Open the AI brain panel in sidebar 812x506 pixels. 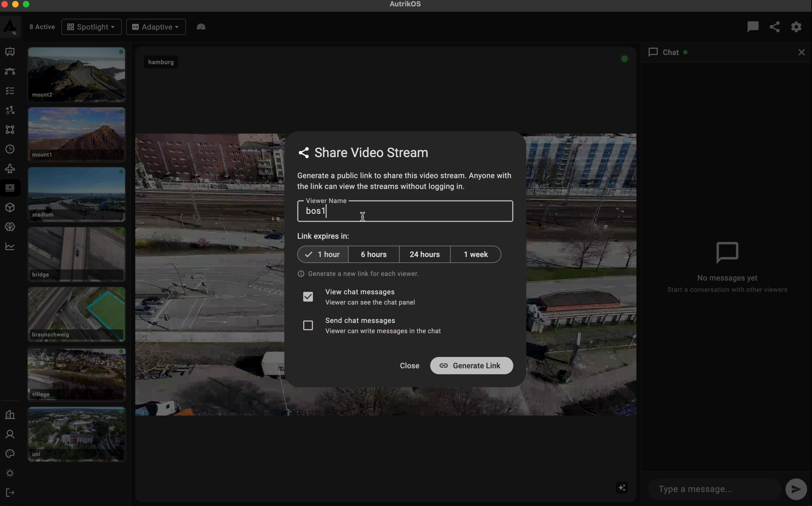pos(10,226)
